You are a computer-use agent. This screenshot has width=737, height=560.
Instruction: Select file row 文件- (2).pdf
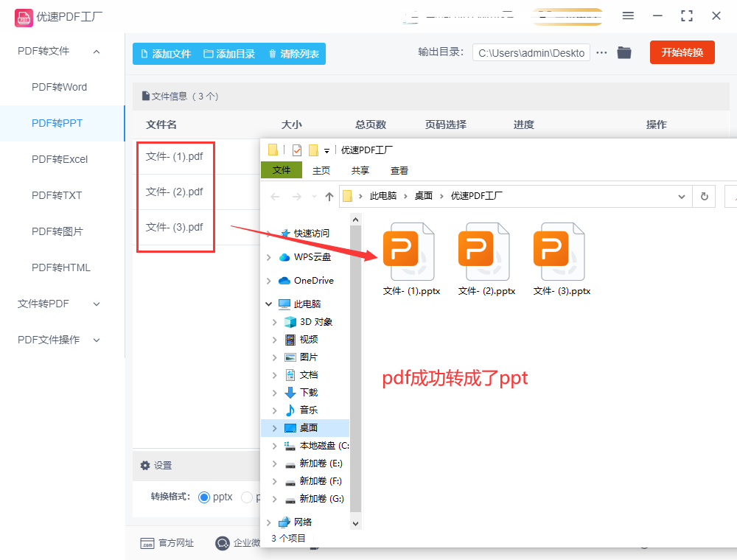pyautogui.click(x=175, y=192)
